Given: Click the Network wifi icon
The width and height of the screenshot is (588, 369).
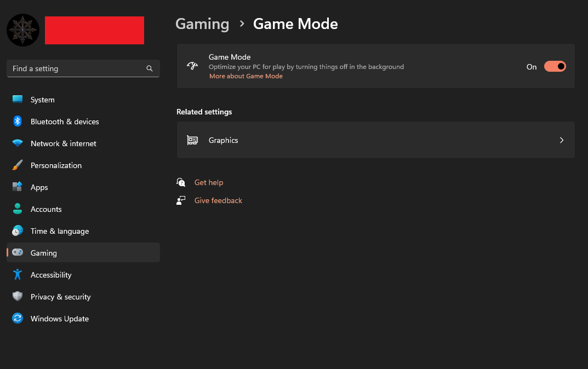Looking at the screenshot, I should tap(17, 143).
